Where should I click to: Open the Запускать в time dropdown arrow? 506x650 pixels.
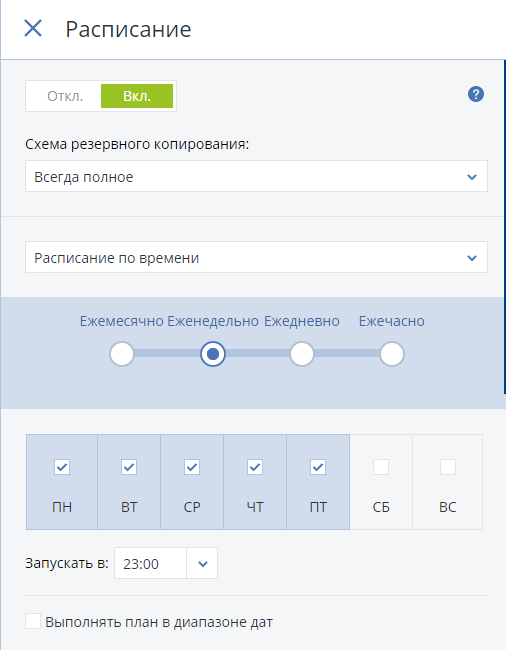point(202,563)
